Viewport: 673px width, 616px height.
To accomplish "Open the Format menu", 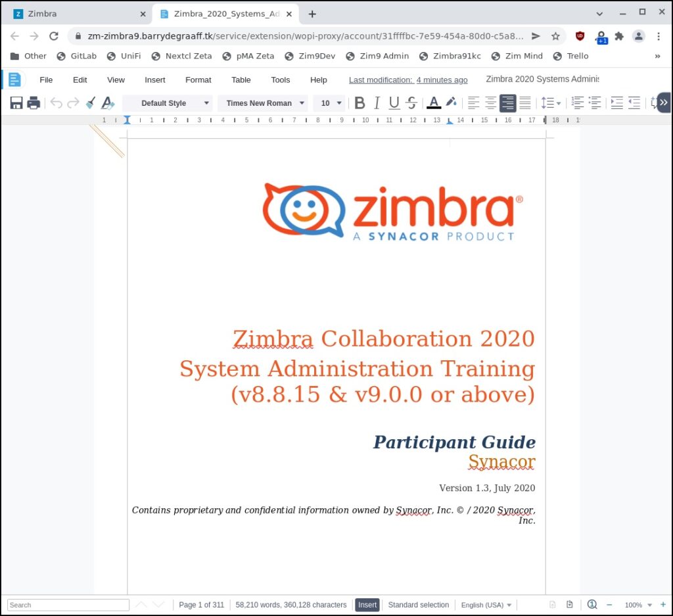I will (x=198, y=80).
